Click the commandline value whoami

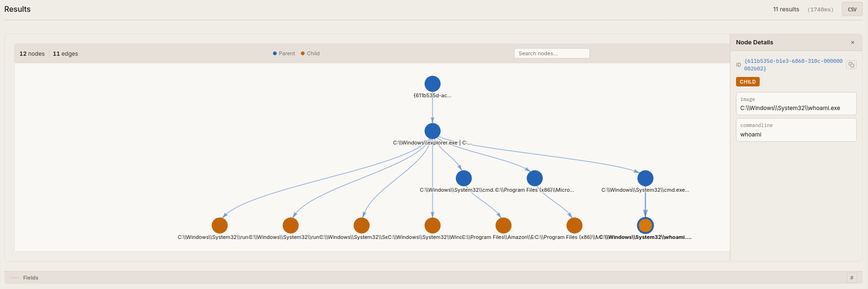(751, 135)
